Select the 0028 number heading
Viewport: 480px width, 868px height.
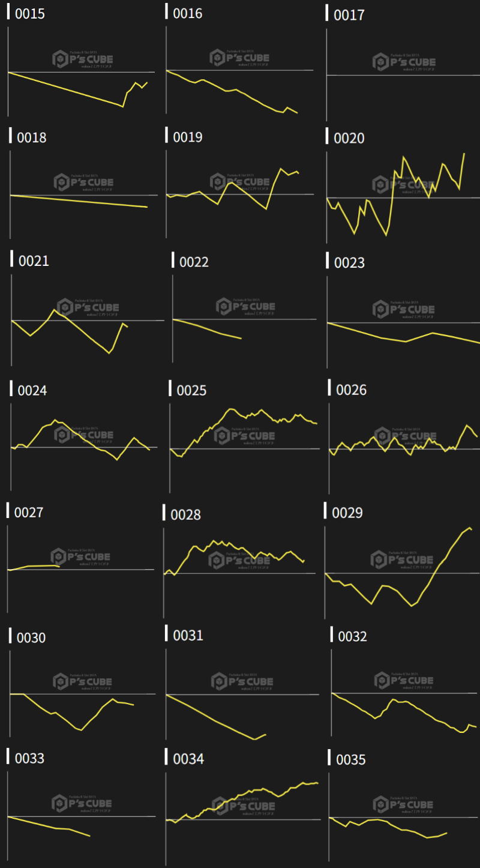click(185, 514)
